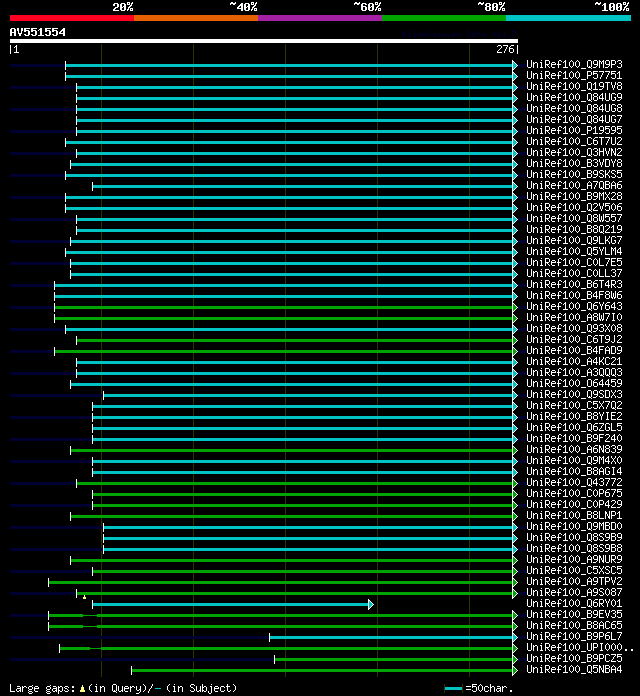Select the AV551554 query sequence label
Viewport: 640px width, 696px height.
(38, 32)
